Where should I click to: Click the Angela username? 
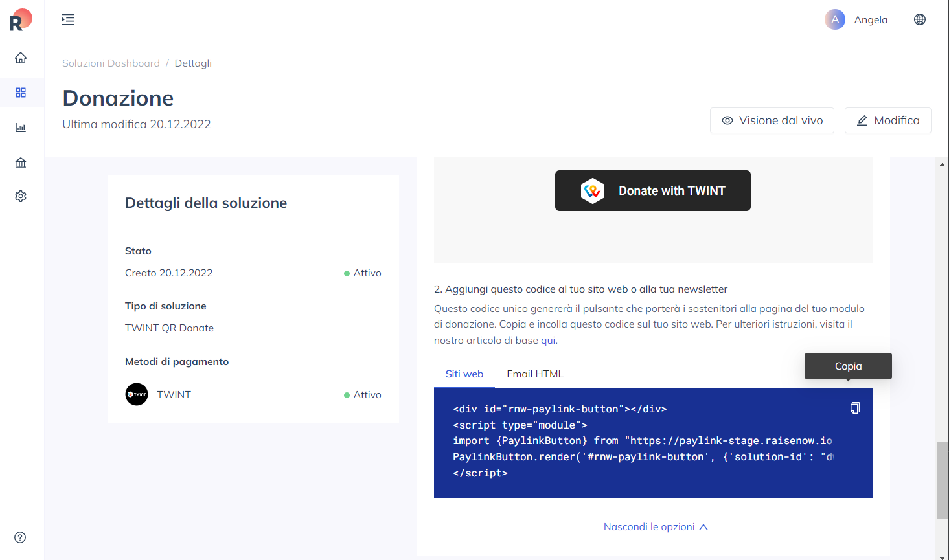point(871,19)
